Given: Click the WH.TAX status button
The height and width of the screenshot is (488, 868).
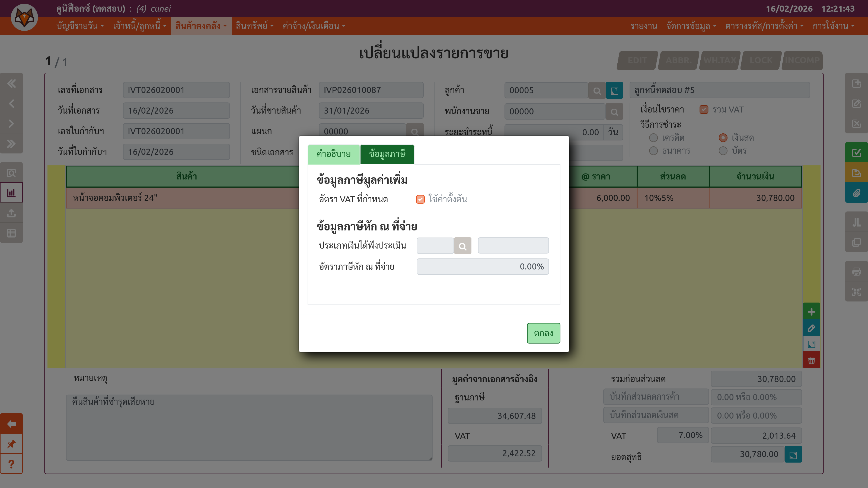Looking at the screenshot, I should (720, 60).
